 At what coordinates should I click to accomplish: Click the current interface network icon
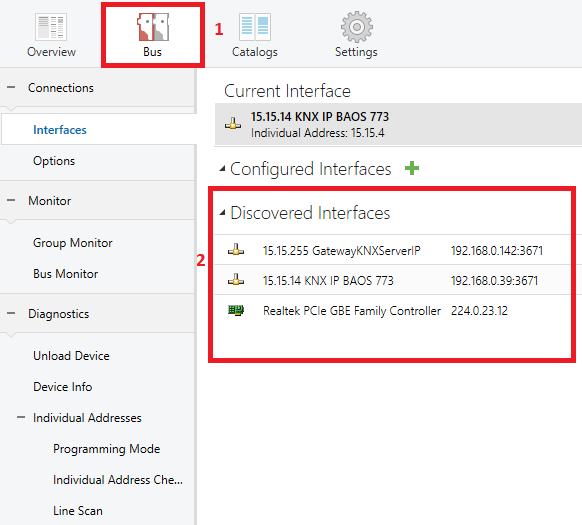tap(233, 124)
